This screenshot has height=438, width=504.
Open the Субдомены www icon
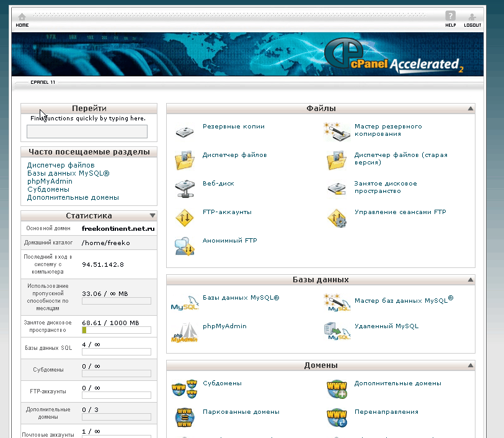coord(185,388)
